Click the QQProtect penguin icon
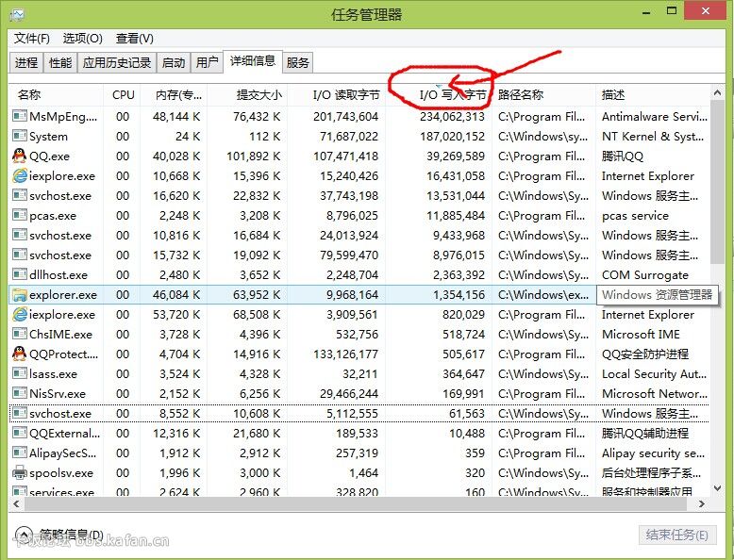Image resolution: width=734 pixels, height=560 pixels. [x=20, y=354]
